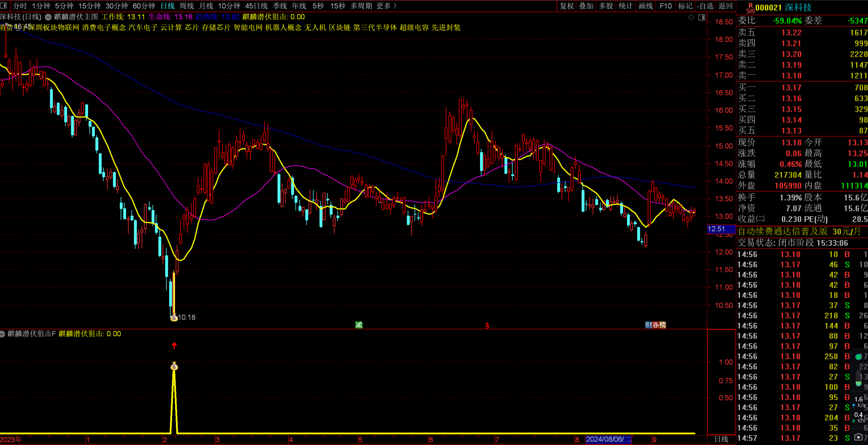The height and width of the screenshot is (445, 868).
Task: Click the 自动续费通达信普及版 promo link
Action: (x=783, y=231)
